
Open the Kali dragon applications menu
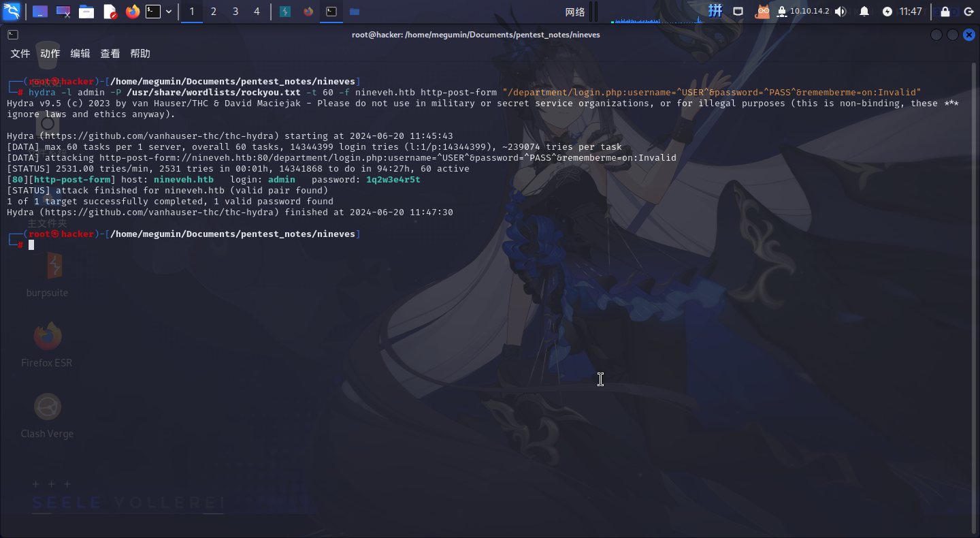12,11
